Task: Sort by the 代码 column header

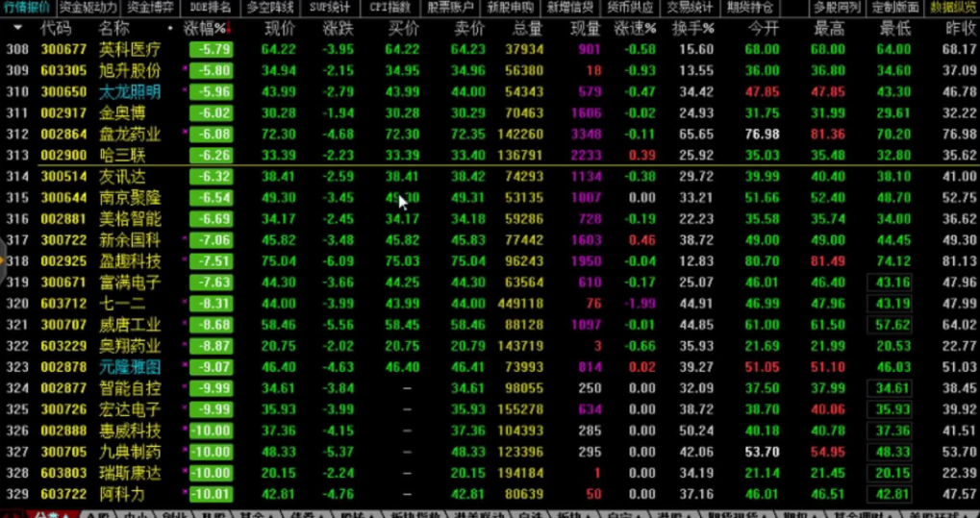Action: click(56, 28)
